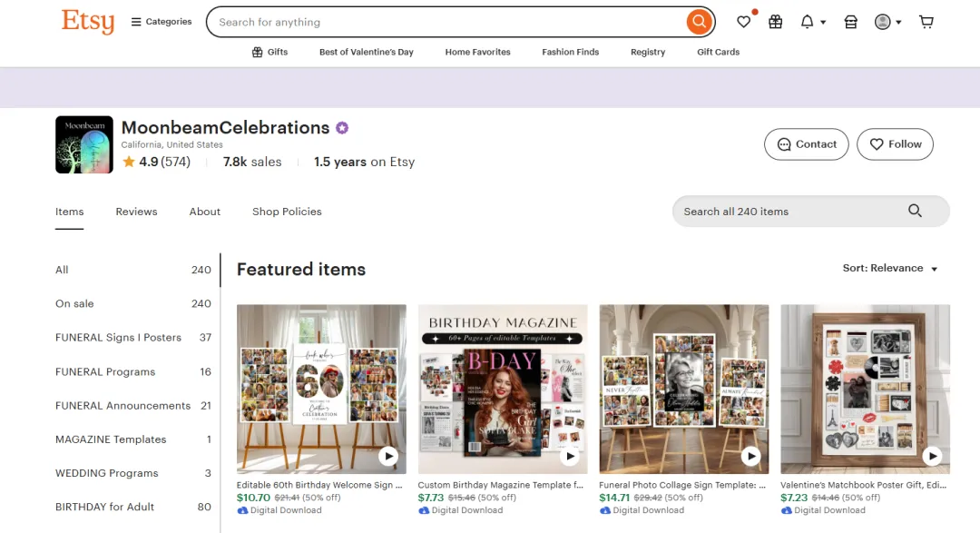Viewport: 980px width, 533px height.
Task: Open the Shop Policies tab
Action: [x=287, y=212]
